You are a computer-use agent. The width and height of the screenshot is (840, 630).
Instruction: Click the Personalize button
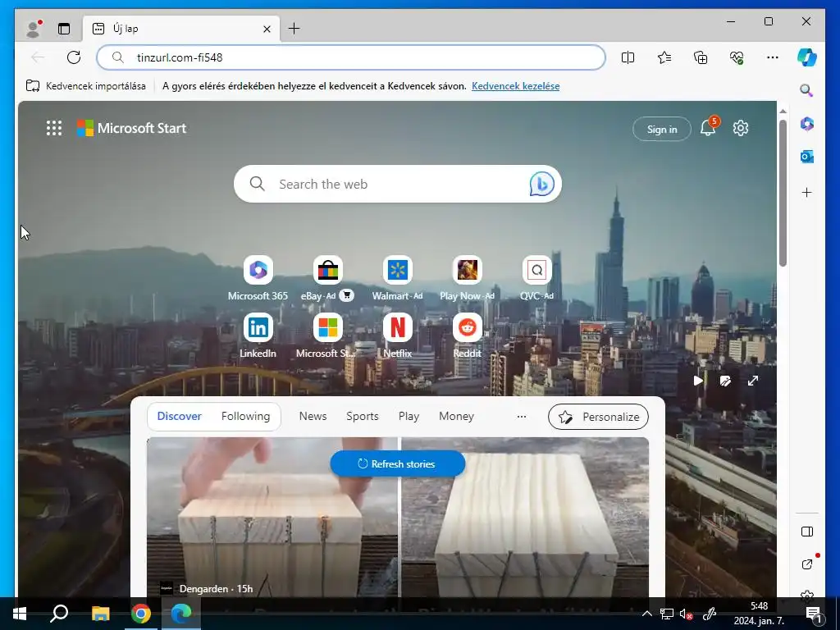[x=598, y=417]
